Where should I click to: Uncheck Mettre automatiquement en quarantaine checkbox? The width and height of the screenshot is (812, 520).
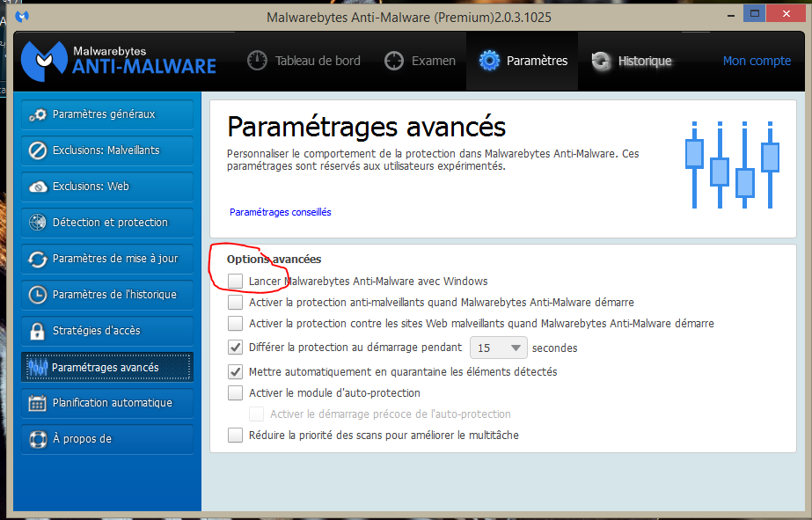pyautogui.click(x=235, y=372)
